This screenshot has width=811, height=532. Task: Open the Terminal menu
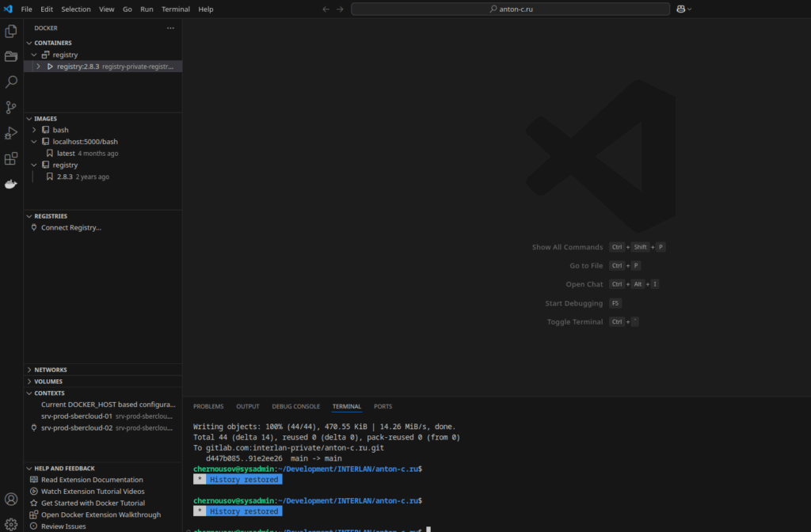point(175,9)
